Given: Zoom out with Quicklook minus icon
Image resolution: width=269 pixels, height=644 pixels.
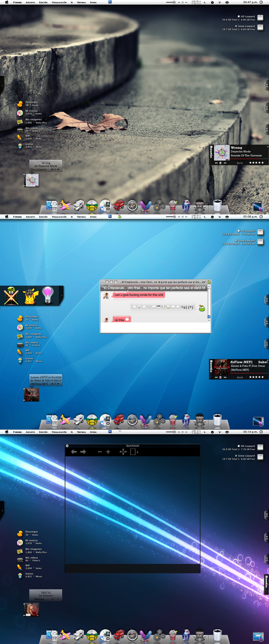Looking at the screenshot, I should [x=100, y=452].
